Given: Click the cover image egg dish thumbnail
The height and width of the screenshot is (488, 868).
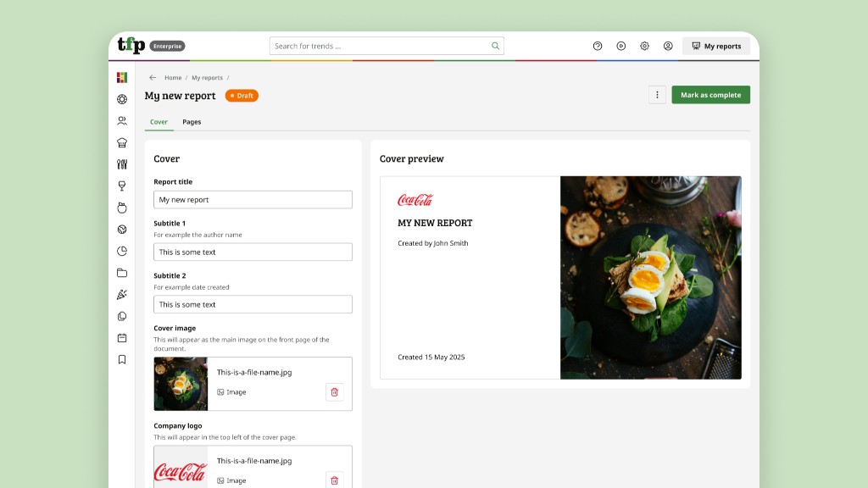Looking at the screenshot, I should (x=181, y=384).
